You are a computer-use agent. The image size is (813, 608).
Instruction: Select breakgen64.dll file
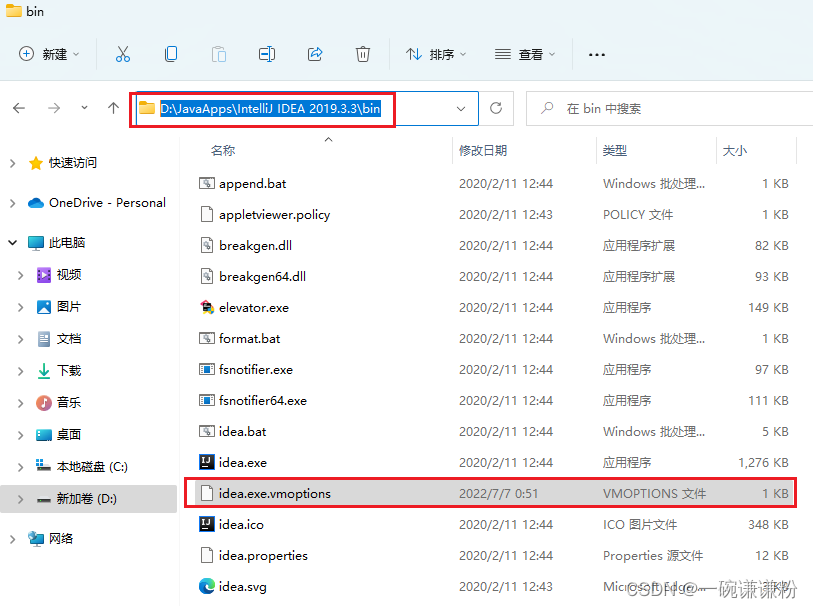[262, 276]
